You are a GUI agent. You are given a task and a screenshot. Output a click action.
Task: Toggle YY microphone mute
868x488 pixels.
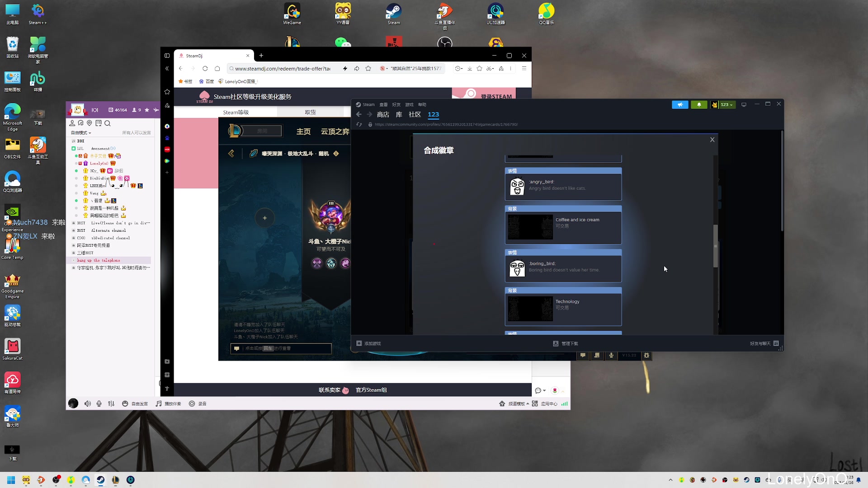point(99,404)
